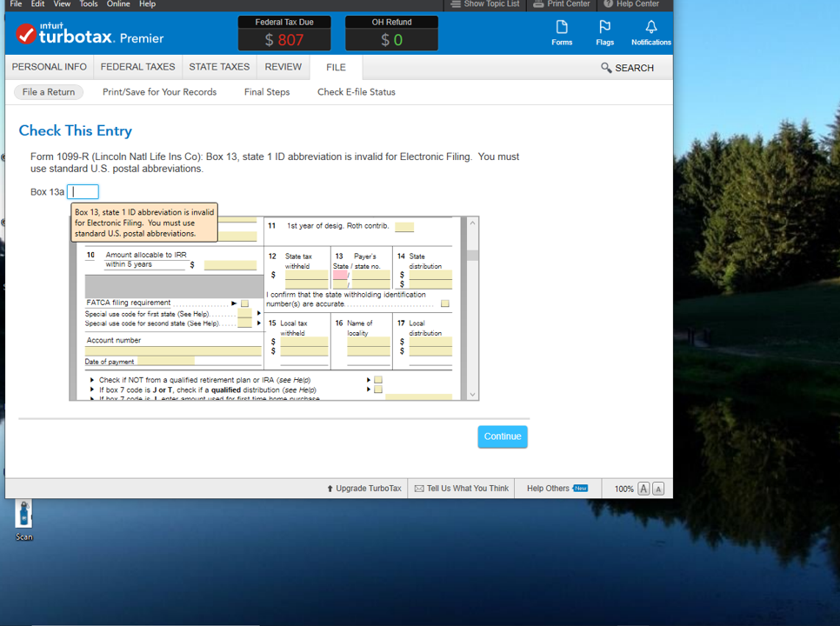The image size is (840, 626).
Task: Expand special use code for second state
Action: pyautogui.click(x=257, y=321)
